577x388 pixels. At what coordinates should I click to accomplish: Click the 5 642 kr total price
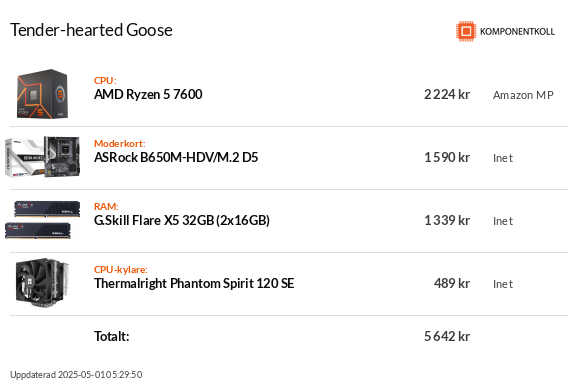[447, 336]
